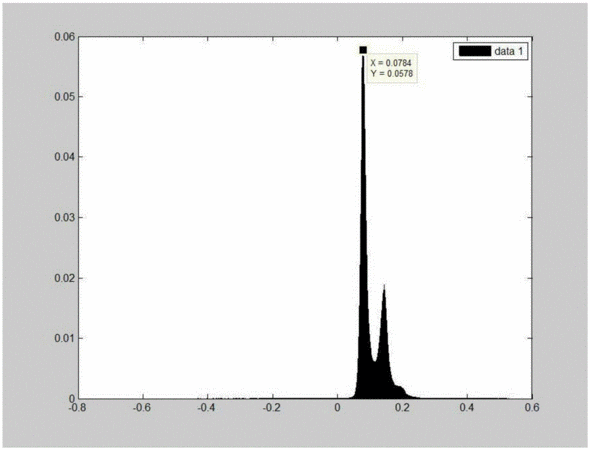Select the y-axis tick label 0.06
The image size is (590, 450).
[65, 36]
